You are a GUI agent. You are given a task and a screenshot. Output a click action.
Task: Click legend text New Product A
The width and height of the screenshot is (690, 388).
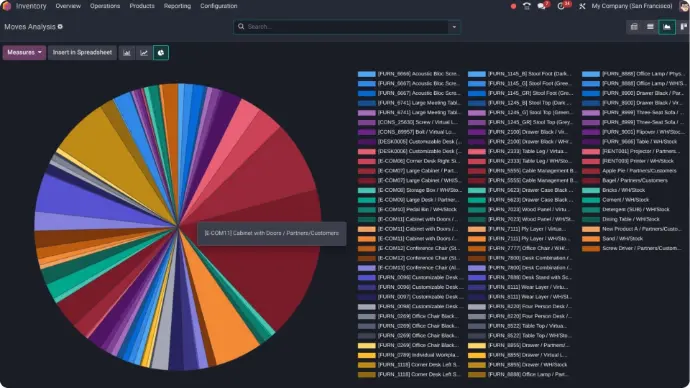pos(641,229)
